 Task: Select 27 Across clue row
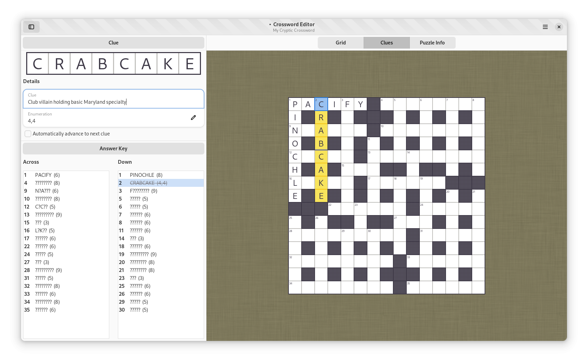click(66, 262)
